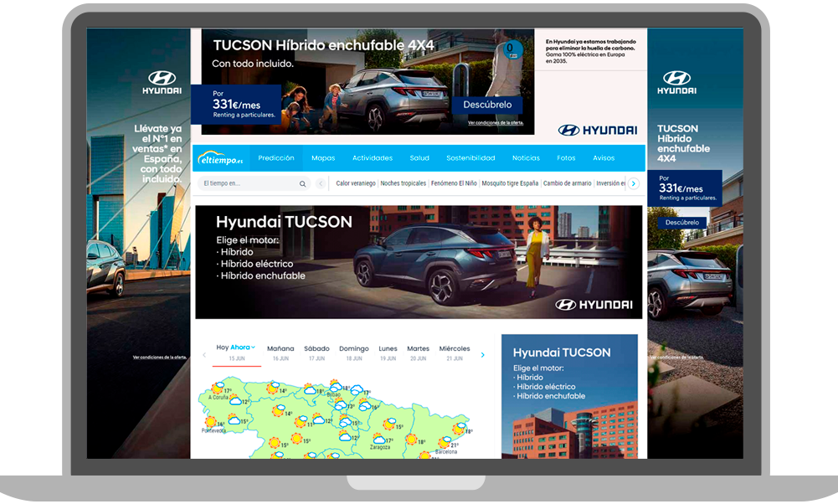
Task: Click Hyundai logo in central TUCSON banner
Action: click(x=594, y=305)
